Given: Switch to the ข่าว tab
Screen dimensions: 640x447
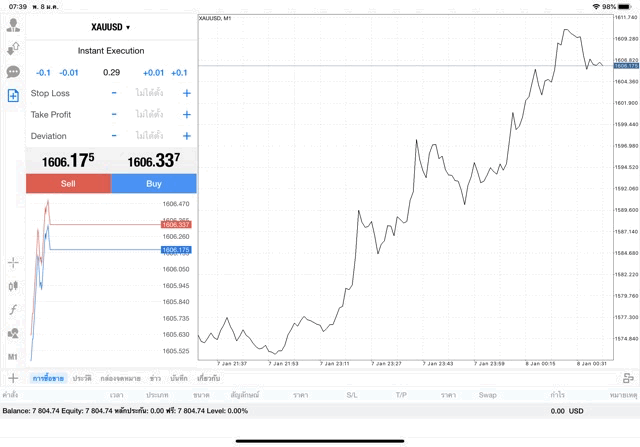Looking at the screenshot, I should tap(155, 378).
